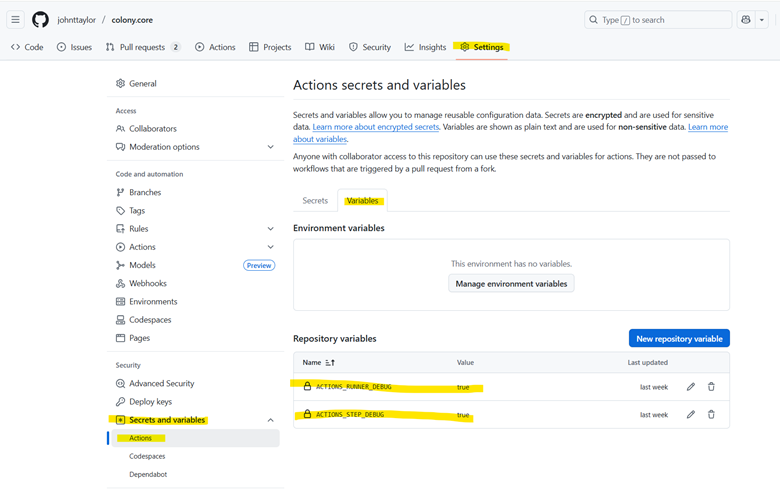Expand the Moderation options chevron
The image size is (780, 490).
271,147
